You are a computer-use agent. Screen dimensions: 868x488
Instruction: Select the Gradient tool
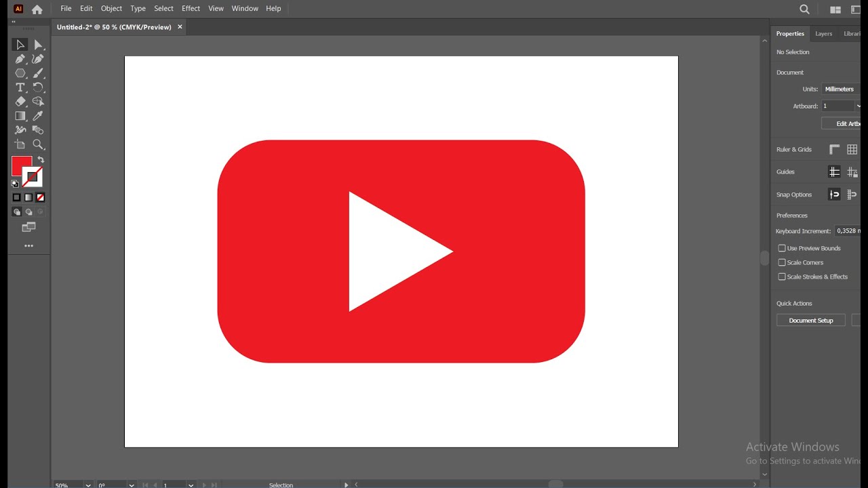point(20,116)
